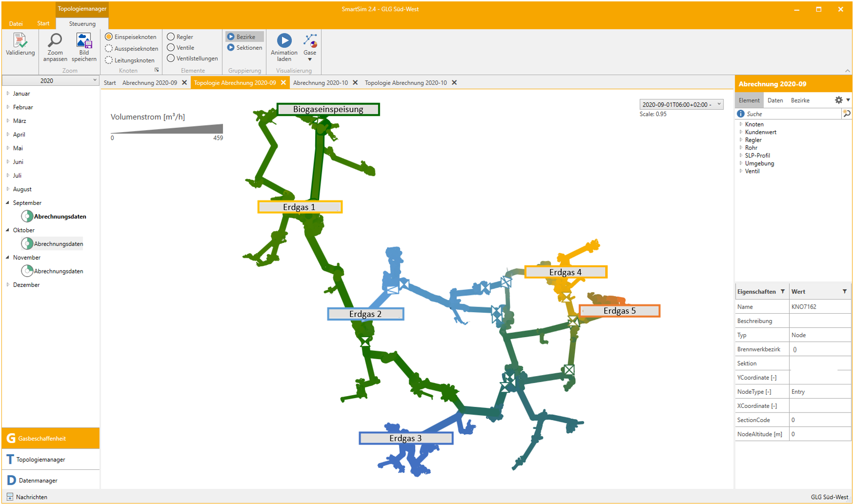Click the Validierung icon in the ribbon
Viewport: 853px width, 504px height.
(x=20, y=41)
